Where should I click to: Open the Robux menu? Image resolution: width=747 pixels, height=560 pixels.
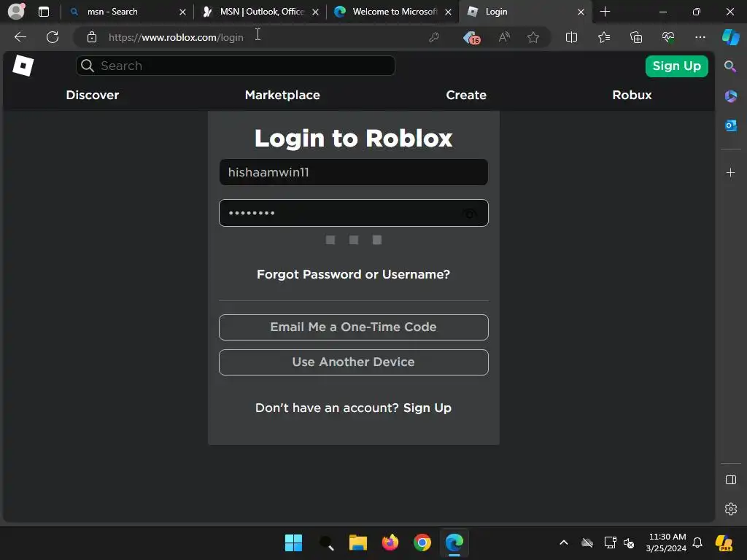632,95
